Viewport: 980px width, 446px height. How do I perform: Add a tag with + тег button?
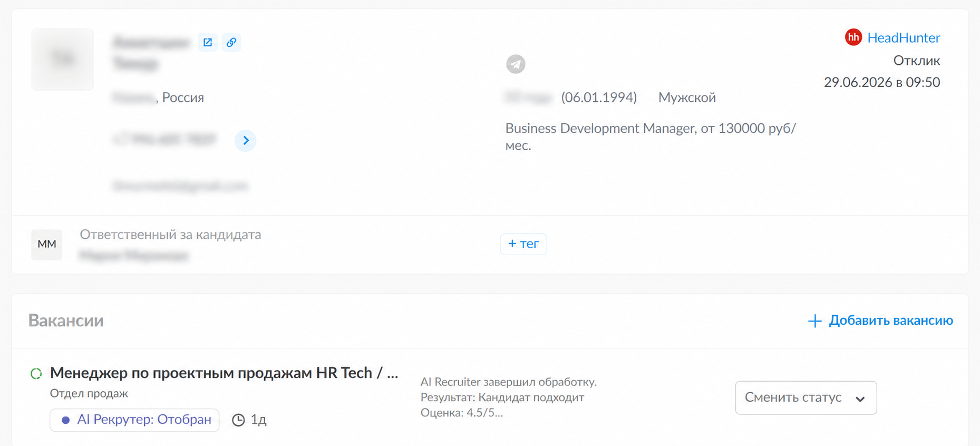[x=523, y=244]
